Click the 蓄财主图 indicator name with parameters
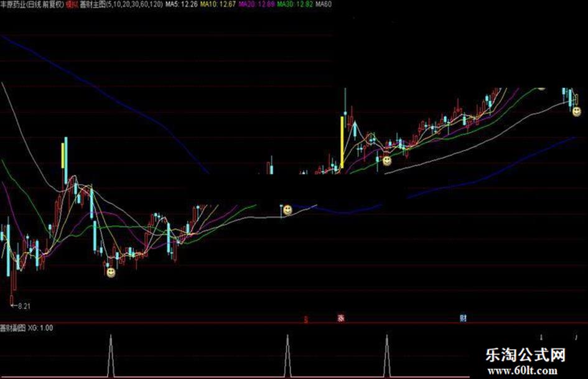Screen dimensions: 588x379 (x=121, y=4)
